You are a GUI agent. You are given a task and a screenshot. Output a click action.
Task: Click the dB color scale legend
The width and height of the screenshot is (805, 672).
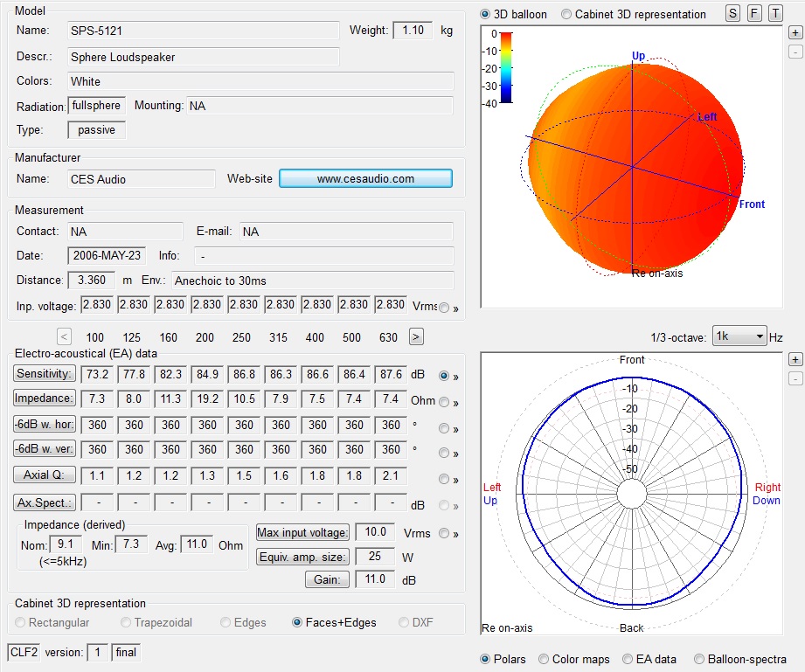[506, 68]
